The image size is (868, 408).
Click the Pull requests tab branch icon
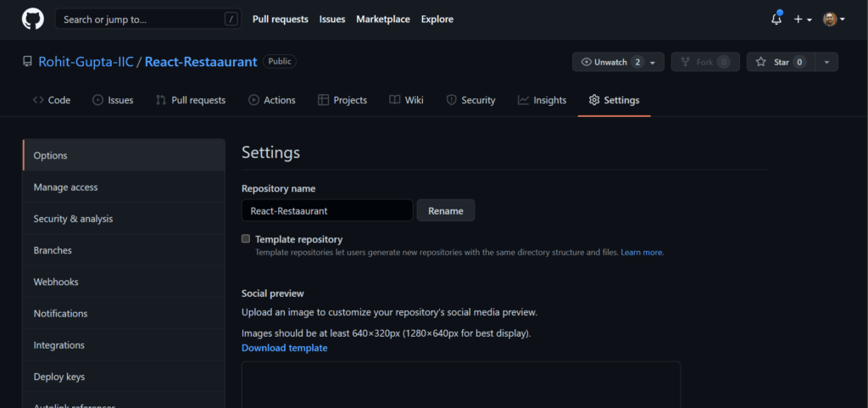[161, 100]
